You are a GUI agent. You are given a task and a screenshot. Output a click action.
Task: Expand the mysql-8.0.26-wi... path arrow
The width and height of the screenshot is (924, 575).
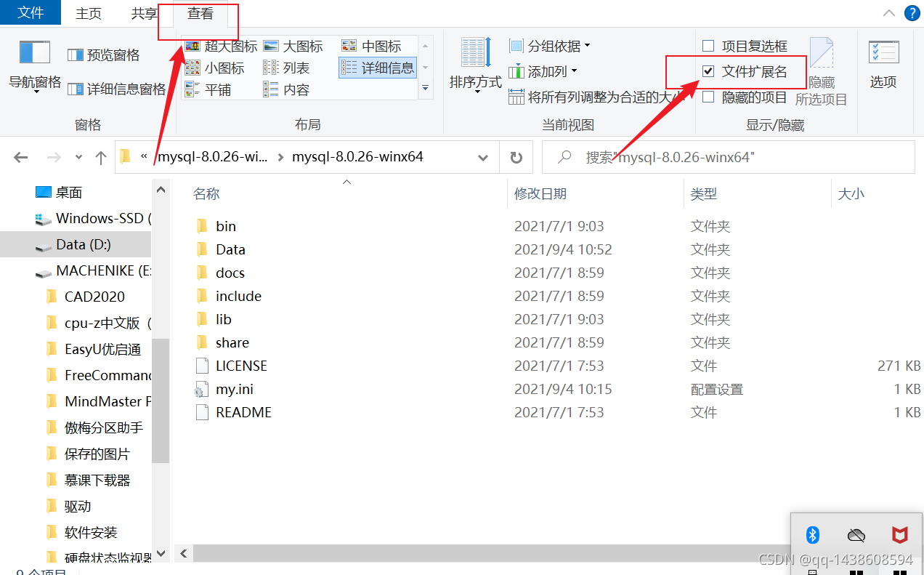pyautogui.click(x=281, y=157)
